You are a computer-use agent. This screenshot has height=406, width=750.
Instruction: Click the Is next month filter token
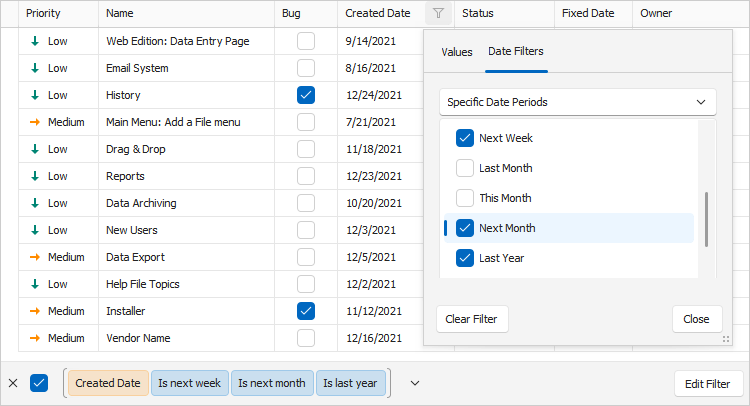272,383
